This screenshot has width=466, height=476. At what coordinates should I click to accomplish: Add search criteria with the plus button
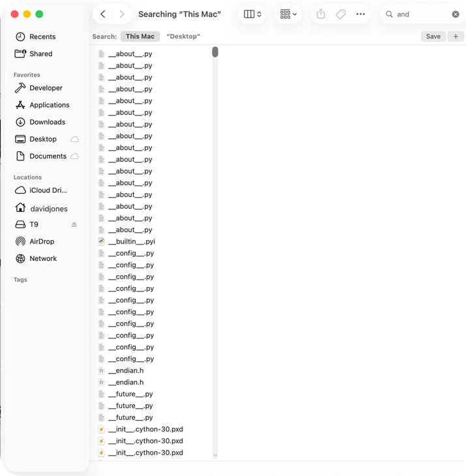456,37
